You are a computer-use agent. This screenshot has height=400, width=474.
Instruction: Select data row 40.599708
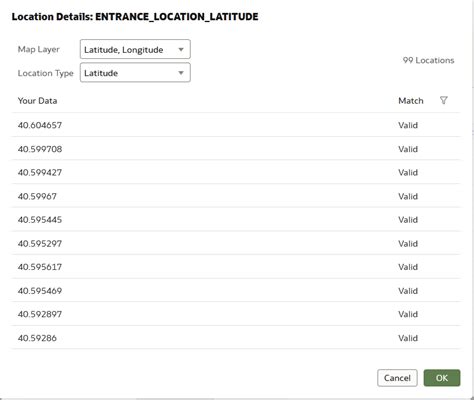pyautogui.click(x=236, y=149)
